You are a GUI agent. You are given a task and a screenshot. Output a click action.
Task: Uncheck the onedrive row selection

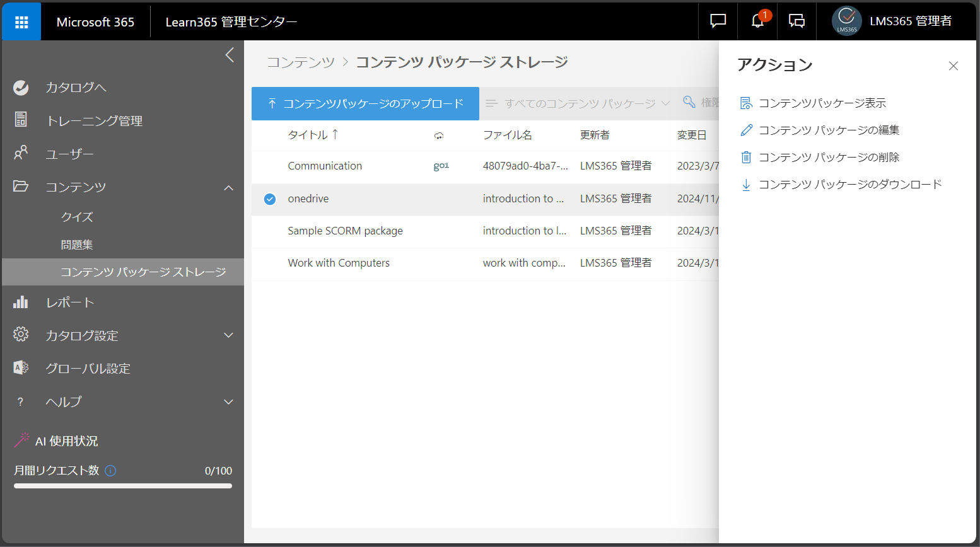tap(270, 199)
